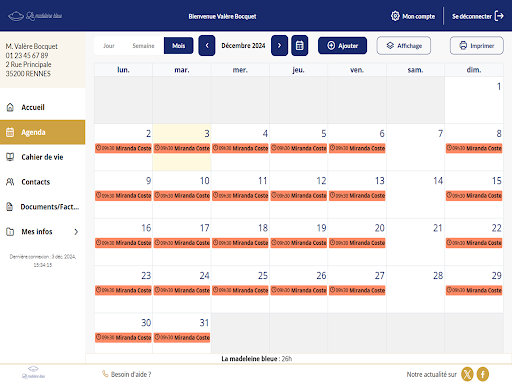512x384 pixels.
Task: Open Cahier de vie menu item
Action: click(x=43, y=157)
